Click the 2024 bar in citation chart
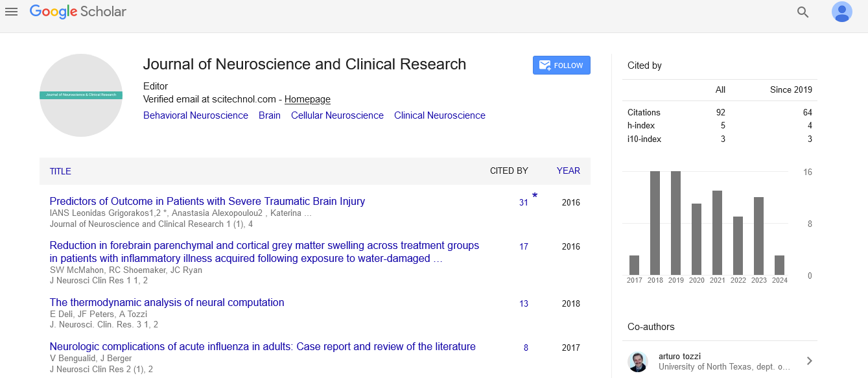 tap(780, 265)
